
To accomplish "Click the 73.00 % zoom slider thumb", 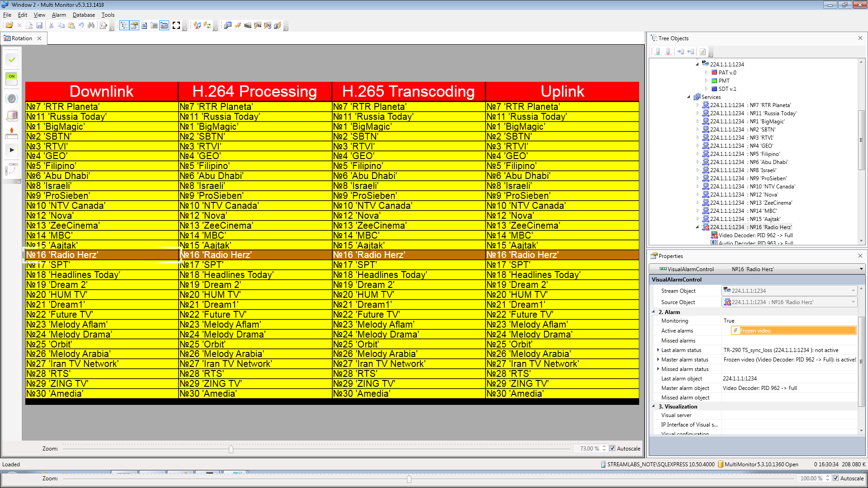I will tap(231, 449).
